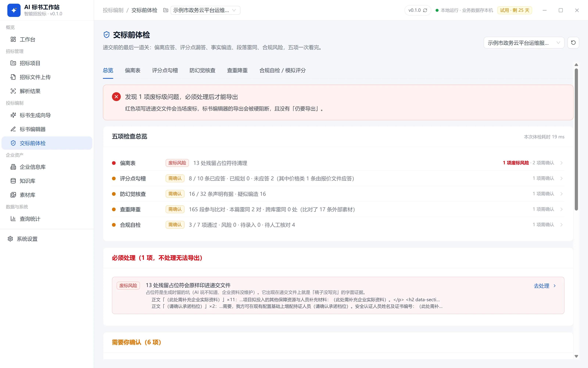
Task: Switch to the 查重降重 tab
Action: [237, 70]
